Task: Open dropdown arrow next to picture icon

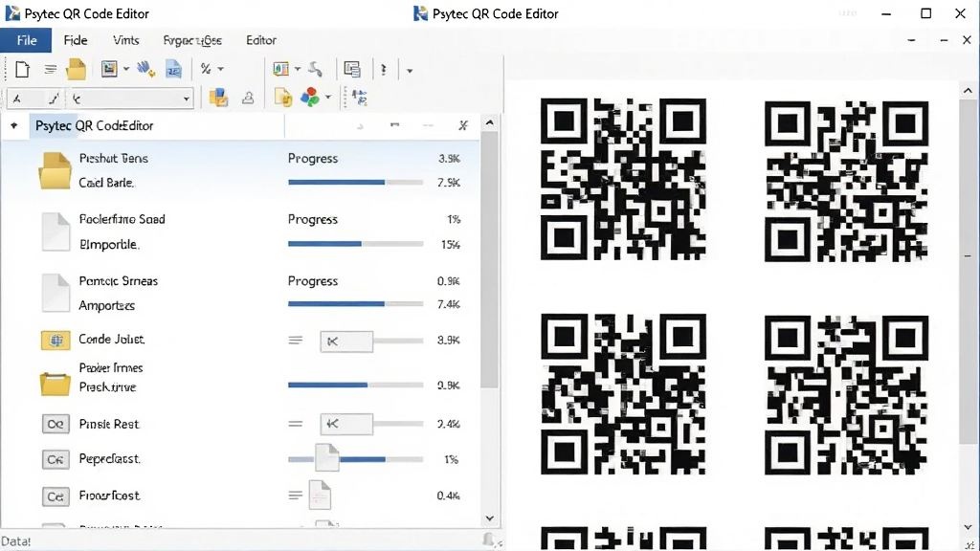Action: (x=126, y=69)
